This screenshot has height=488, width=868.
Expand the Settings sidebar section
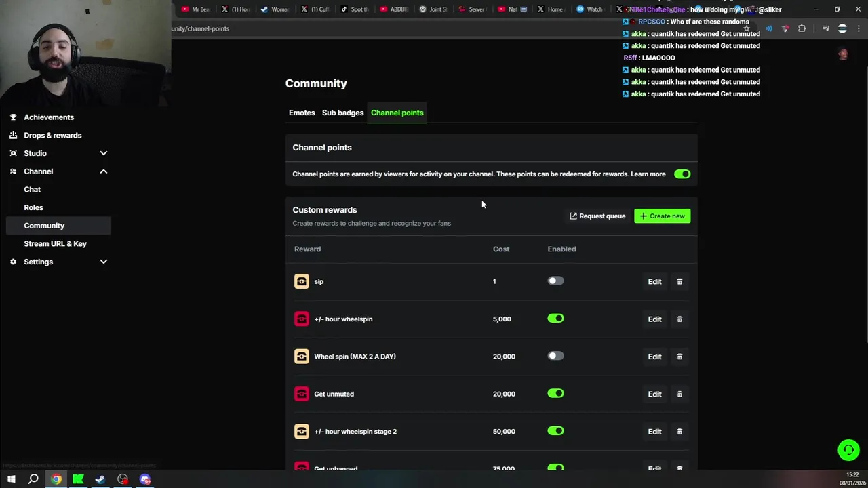(104, 262)
